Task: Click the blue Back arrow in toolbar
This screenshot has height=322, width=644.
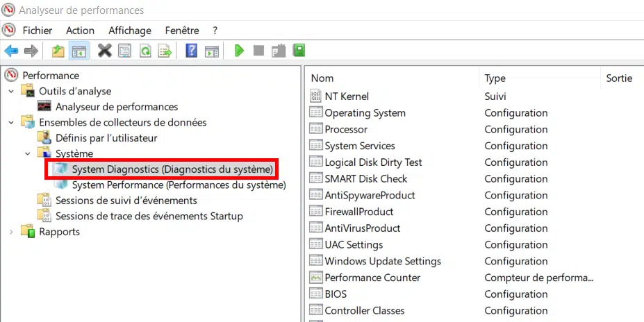Action: [11, 51]
